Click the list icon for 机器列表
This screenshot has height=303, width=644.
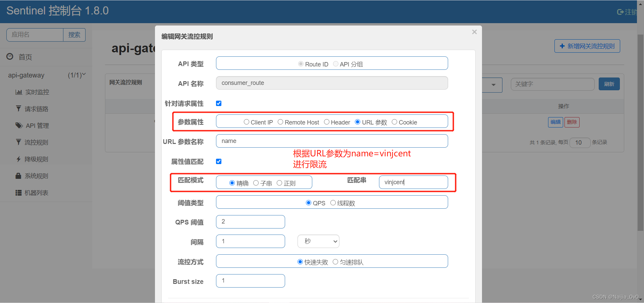coord(18,193)
